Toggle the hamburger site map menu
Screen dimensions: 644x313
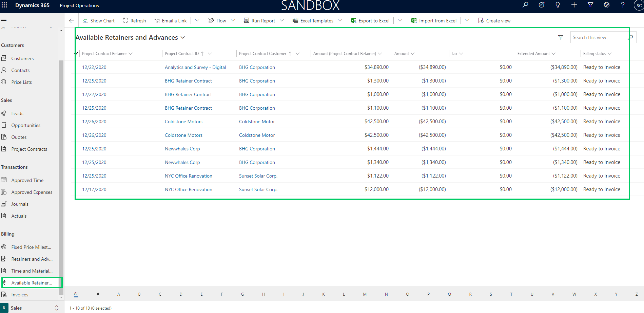point(4,20)
